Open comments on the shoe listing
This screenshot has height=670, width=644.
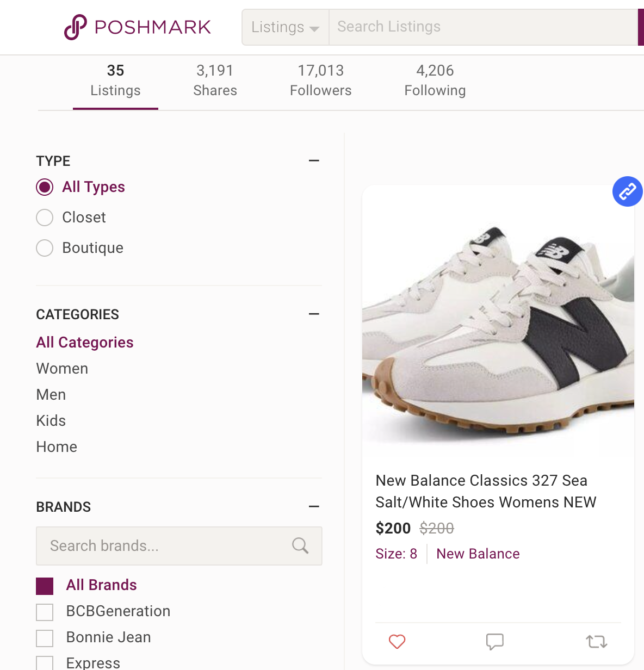pyautogui.click(x=494, y=642)
